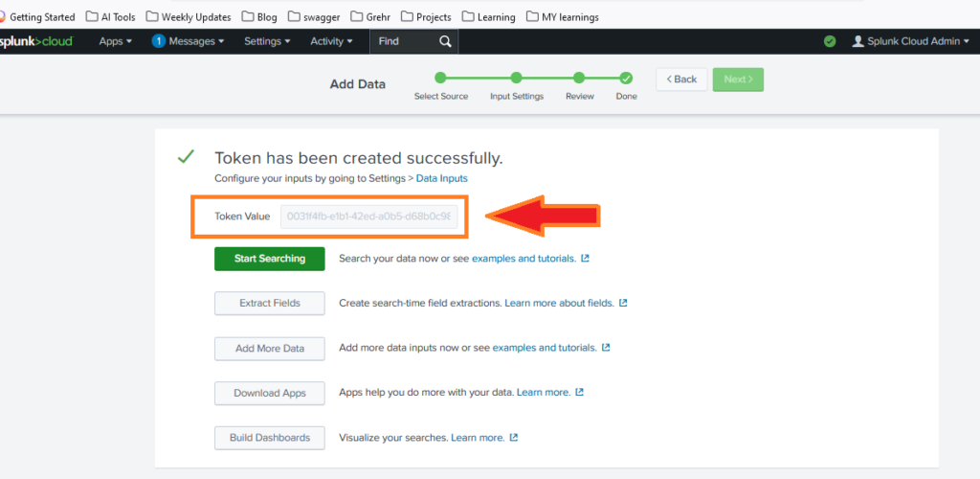Click the Splunk Cloud logo
This screenshot has height=479, width=980.
[x=36, y=41]
